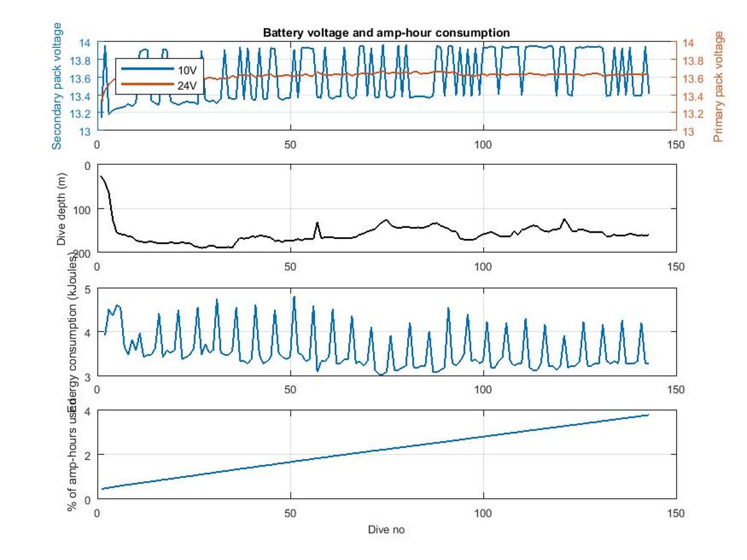Click y-axis tick "4" on the energy consumption plot
Viewport: 747px width, 560px height.
point(88,332)
